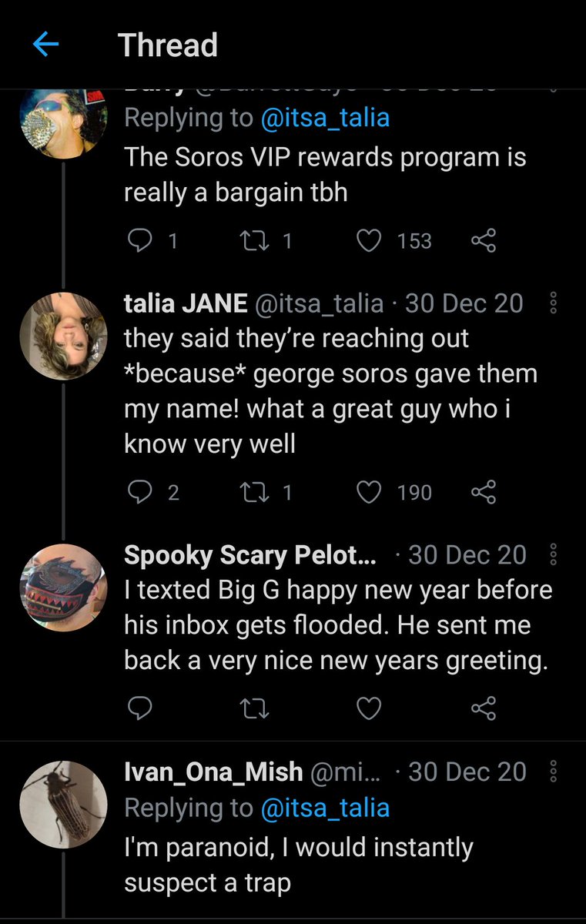Open more options on Ivan_Ona_Mish's tweet

coord(553,772)
